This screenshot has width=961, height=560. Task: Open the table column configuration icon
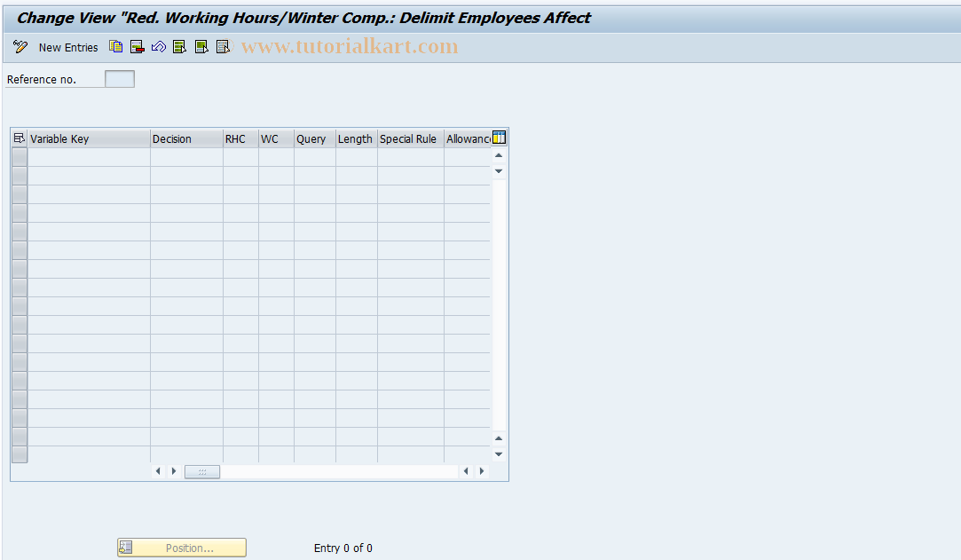tap(500, 138)
